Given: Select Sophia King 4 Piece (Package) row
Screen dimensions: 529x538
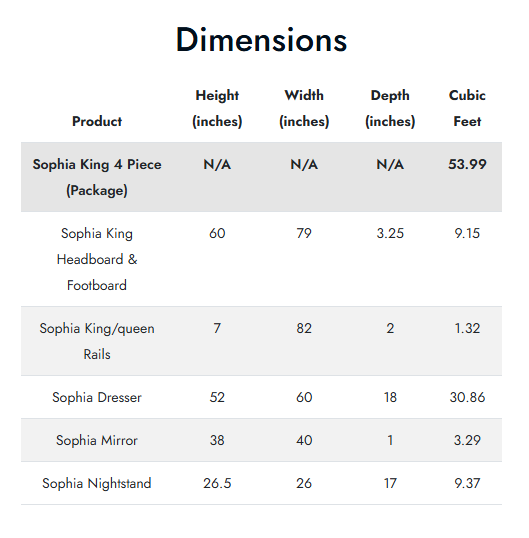Looking at the screenshot, I should (261, 177).
